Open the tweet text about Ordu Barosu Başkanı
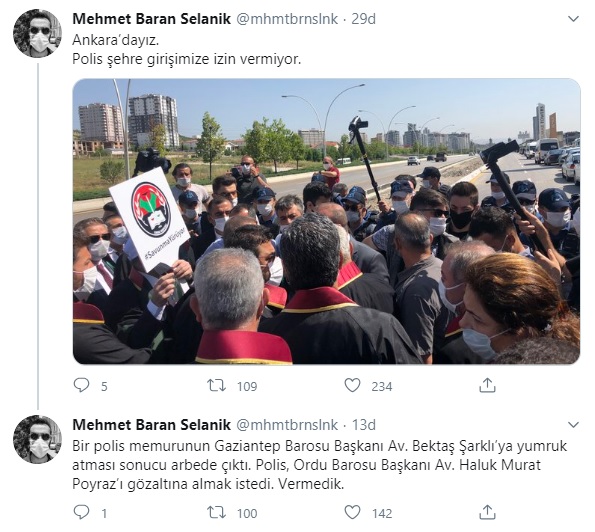 coord(320,465)
